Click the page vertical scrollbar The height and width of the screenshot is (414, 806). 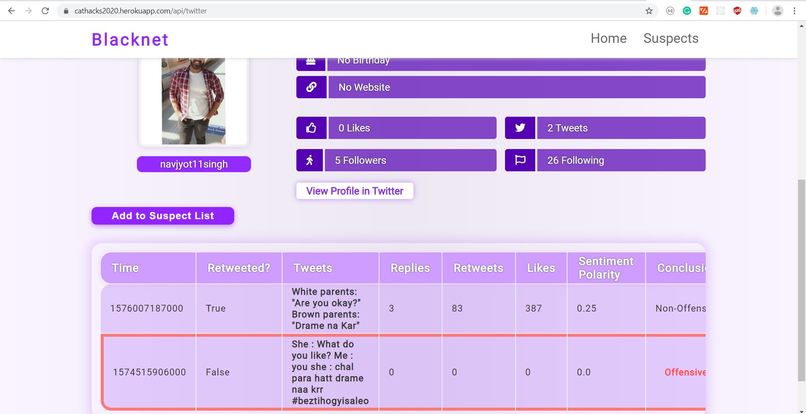(801, 280)
